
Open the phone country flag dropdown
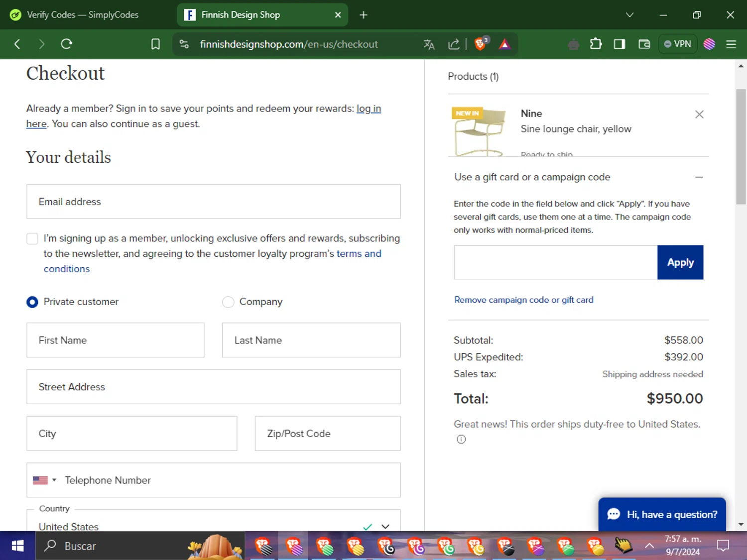[44, 480]
